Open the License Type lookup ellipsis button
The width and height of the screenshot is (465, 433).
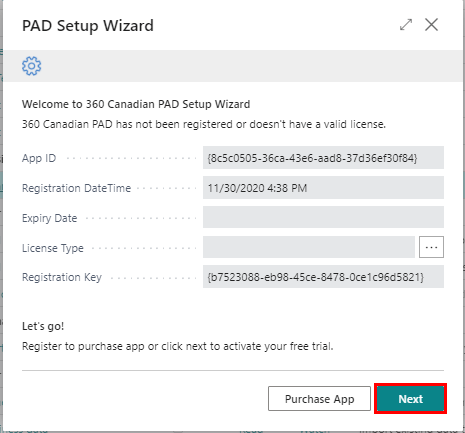click(x=431, y=247)
